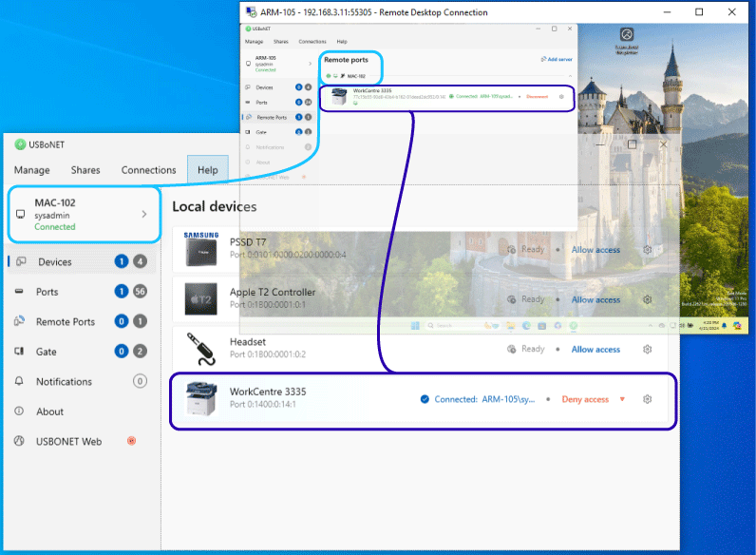Open settings gear for WorkCentre 3335 in front window
The height and width of the screenshot is (555, 756).
pyautogui.click(x=647, y=399)
